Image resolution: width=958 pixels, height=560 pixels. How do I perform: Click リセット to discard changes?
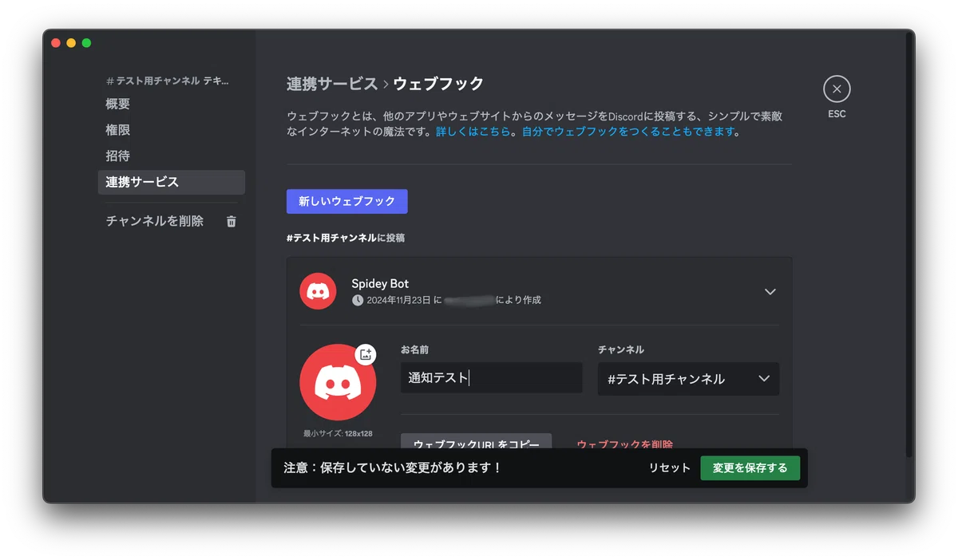(x=669, y=468)
